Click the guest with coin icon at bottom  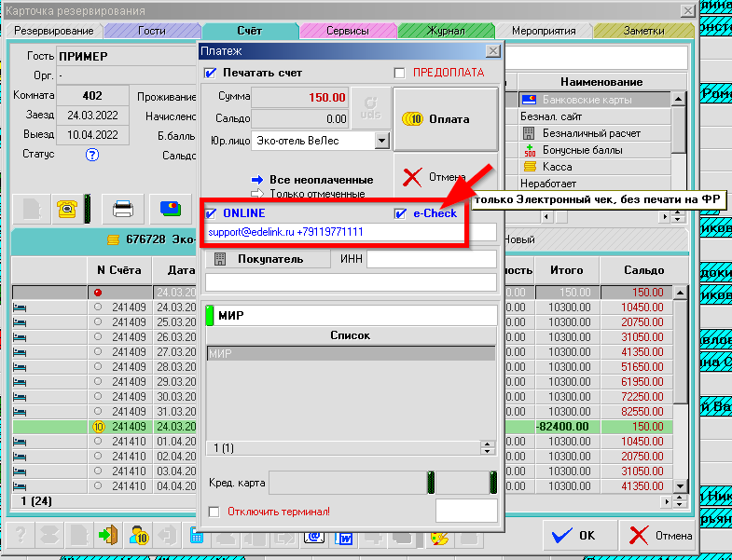[x=140, y=536]
